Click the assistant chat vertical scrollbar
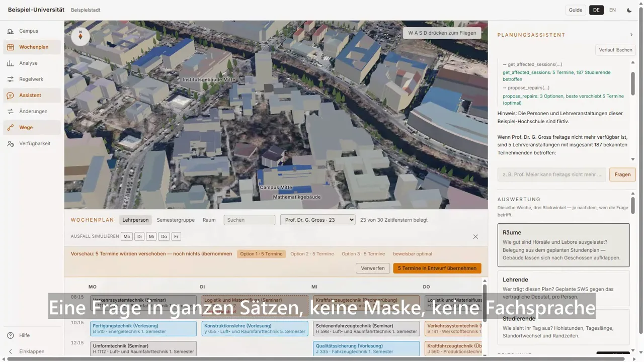Screen dimensions: 644x362 [x=632, y=83]
